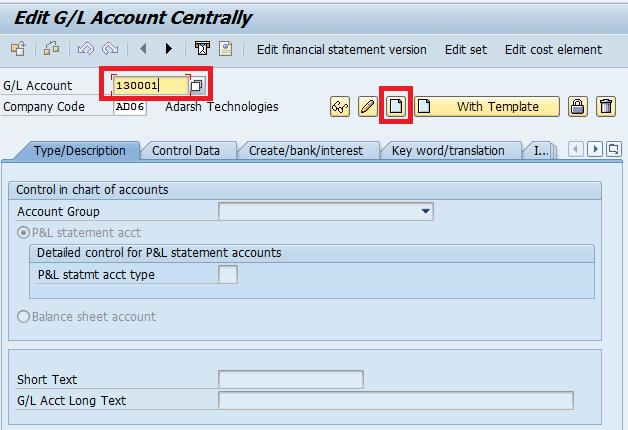Go to previous G/L account arrow

point(144,49)
